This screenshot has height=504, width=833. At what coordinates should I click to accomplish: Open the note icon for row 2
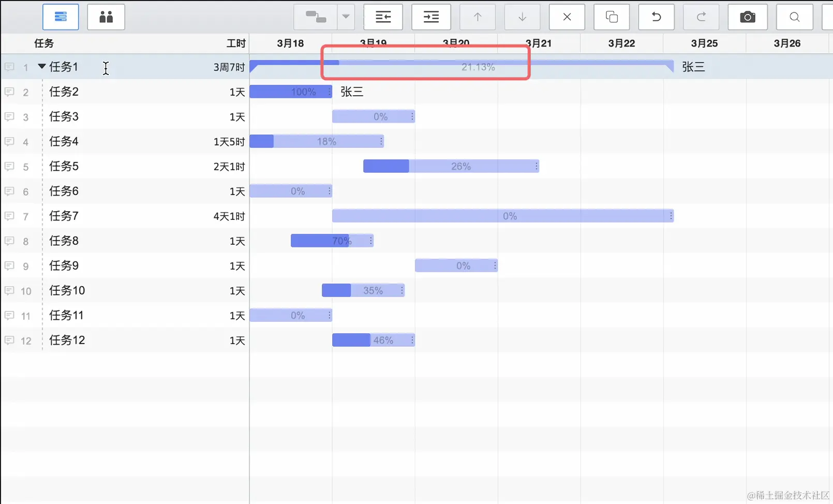click(9, 92)
